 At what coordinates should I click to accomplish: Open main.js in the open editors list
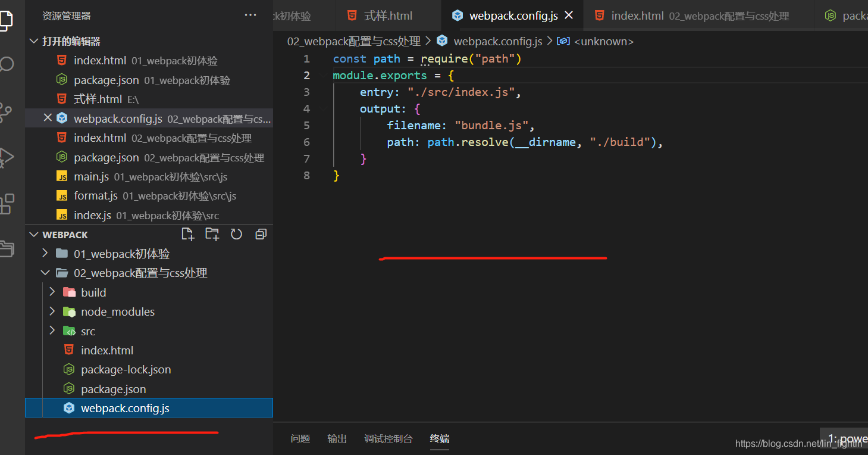pyautogui.click(x=149, y=176)
